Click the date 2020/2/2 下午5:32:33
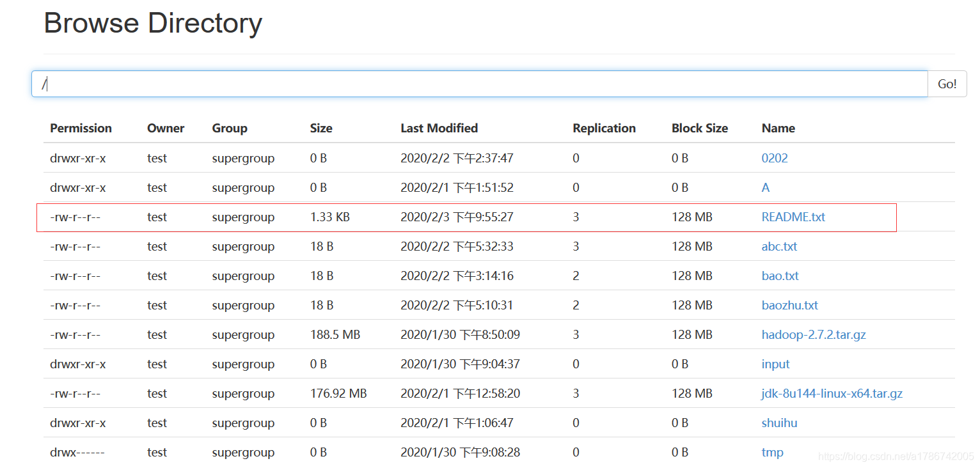 click(457, 246)
